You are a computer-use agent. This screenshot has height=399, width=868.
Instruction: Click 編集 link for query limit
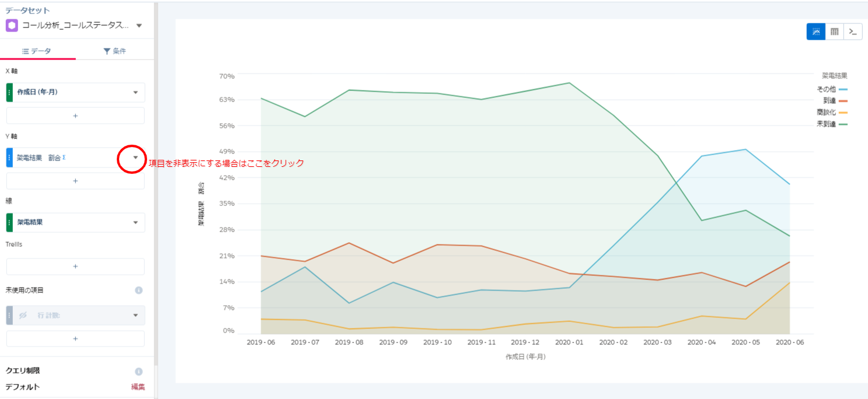point(138,387)
